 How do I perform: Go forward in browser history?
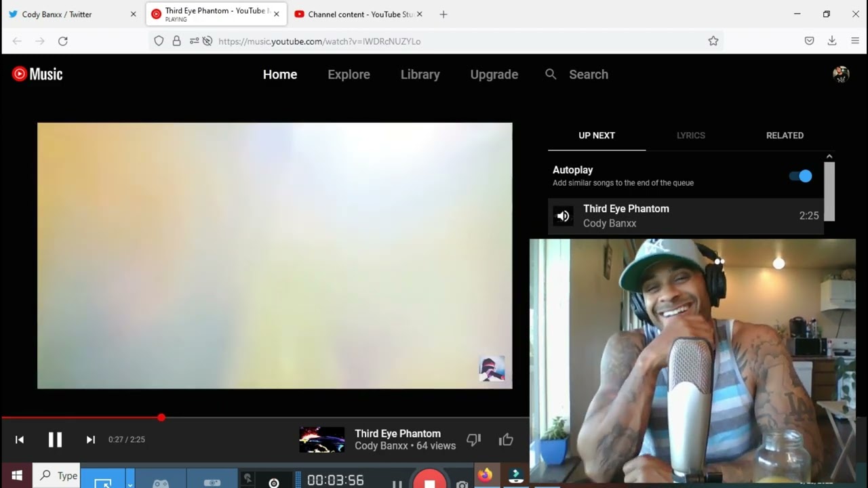pos(40,41)
